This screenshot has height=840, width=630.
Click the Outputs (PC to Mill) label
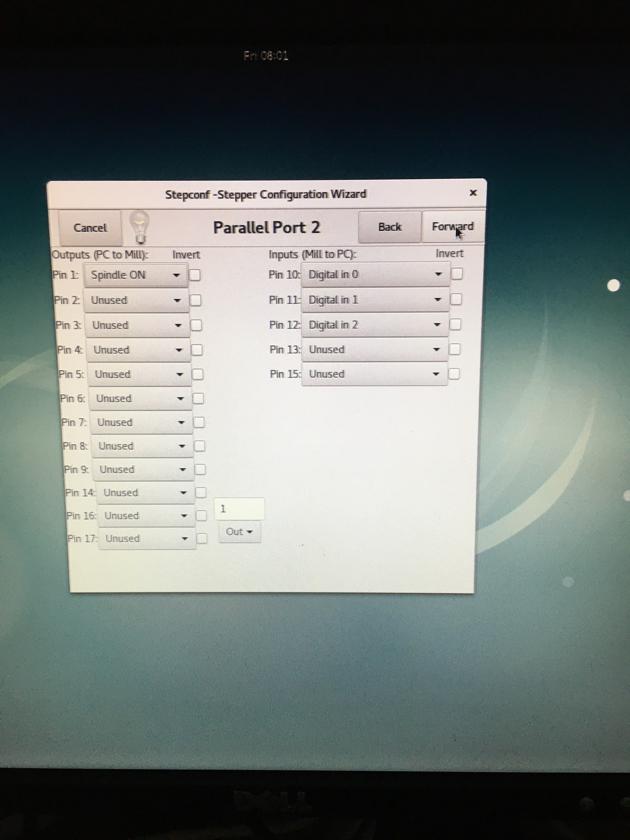point(100,255)
